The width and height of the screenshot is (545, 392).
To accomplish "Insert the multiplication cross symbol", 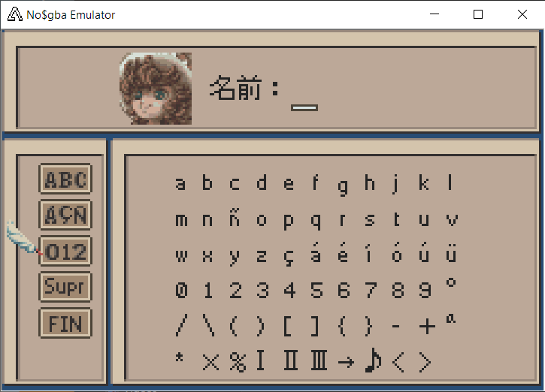I will [210, 362].
